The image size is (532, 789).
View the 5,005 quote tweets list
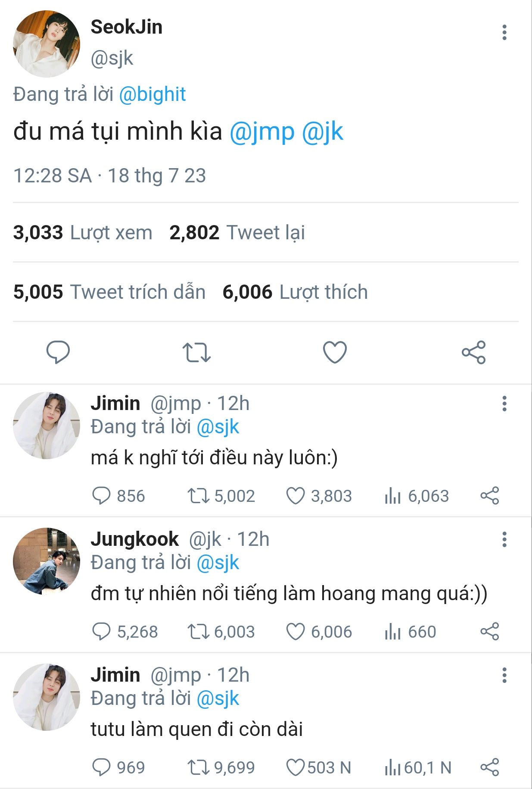pyautogui.click(x=109, y=292)
